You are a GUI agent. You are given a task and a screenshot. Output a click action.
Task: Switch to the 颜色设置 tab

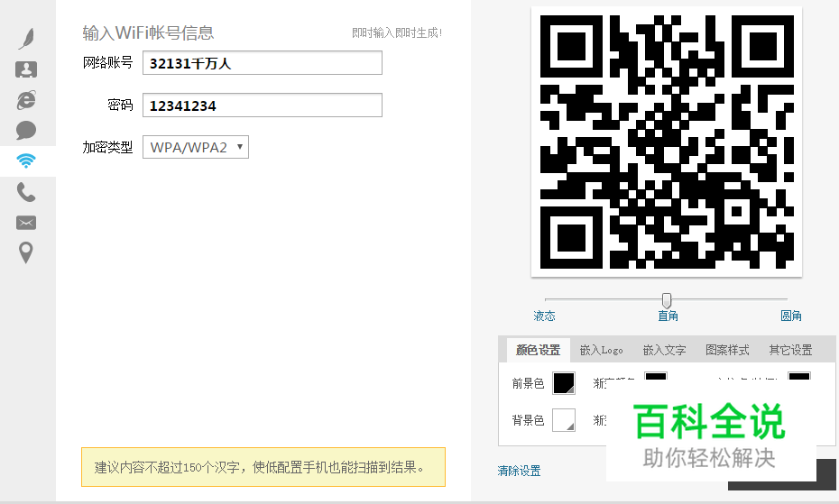pos(539,351)
